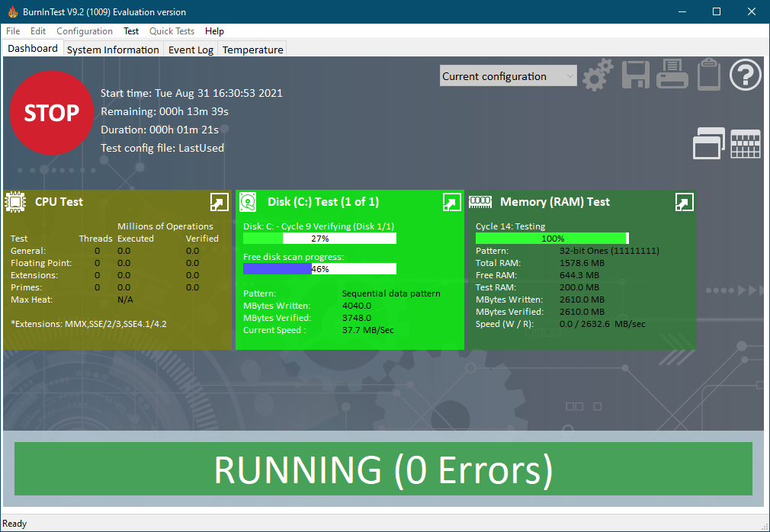This screenshot has width=770, height=532.
Task: Open help via the question mark icon
Action: tap(746, 75)
